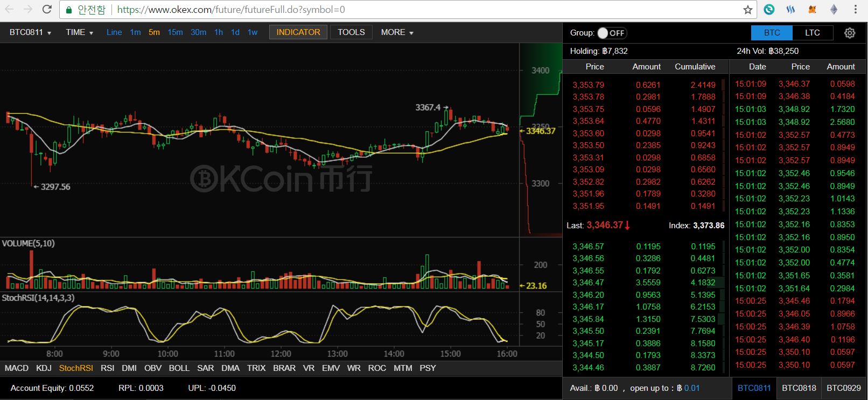868x400 pixels.
Task: Select the 1w timeframe
Action: pos(253,32)
